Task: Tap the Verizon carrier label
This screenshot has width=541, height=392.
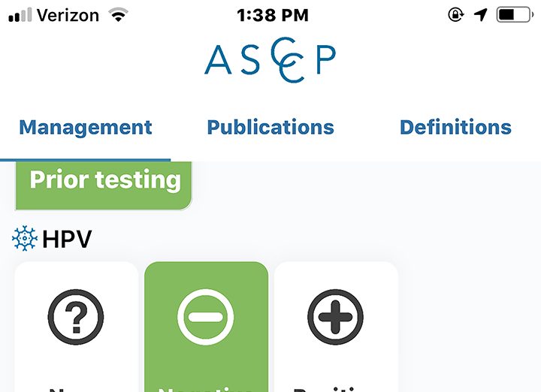Action: click(68, 15)
